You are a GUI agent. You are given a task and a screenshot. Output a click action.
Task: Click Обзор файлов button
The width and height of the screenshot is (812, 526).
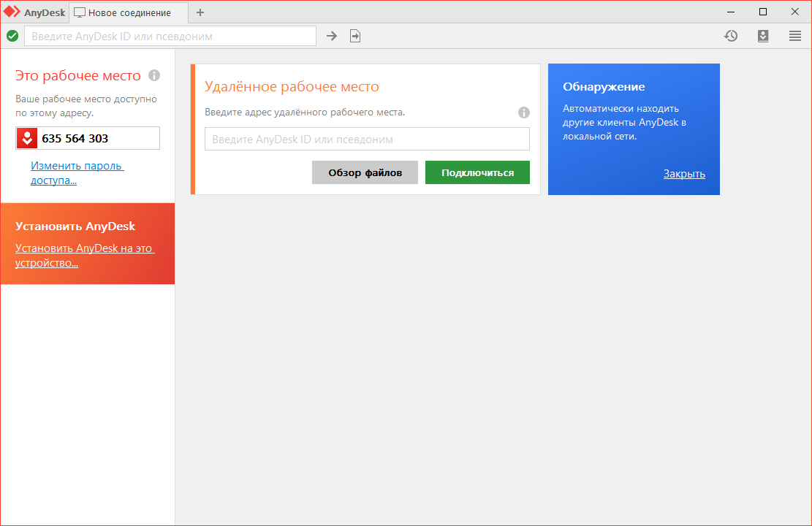point(365,172)
